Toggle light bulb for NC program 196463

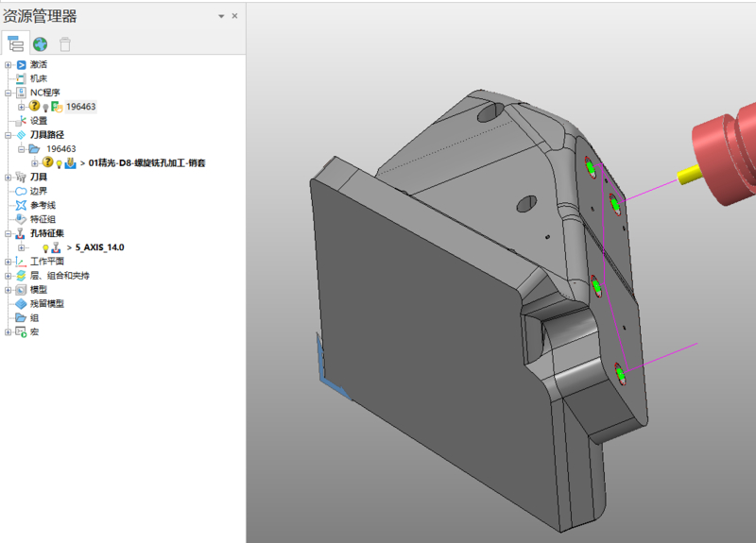(x=45, y=107)
